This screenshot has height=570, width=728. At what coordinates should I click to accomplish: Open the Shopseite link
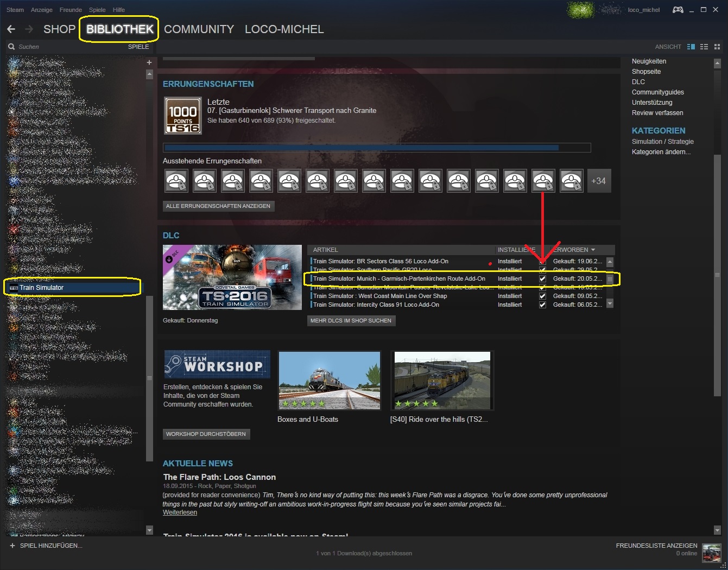(x=646, y=72)
